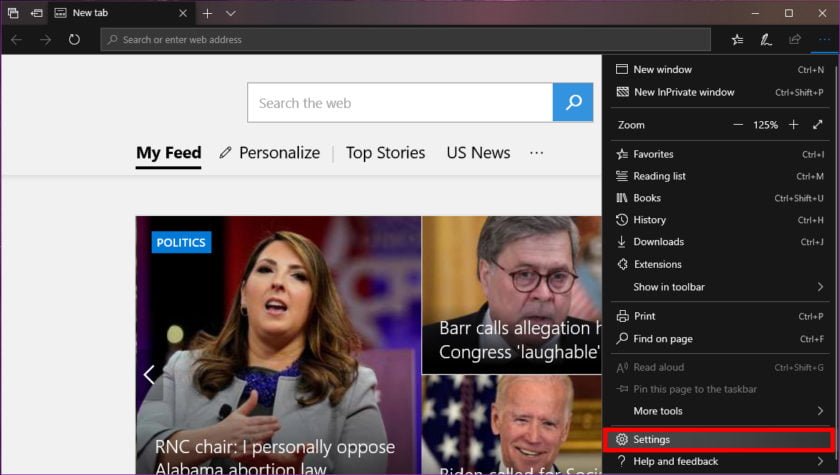Decrease zoom with the minus button
Viewport: 840px width, 475px height.
click(x=738, y=125)
